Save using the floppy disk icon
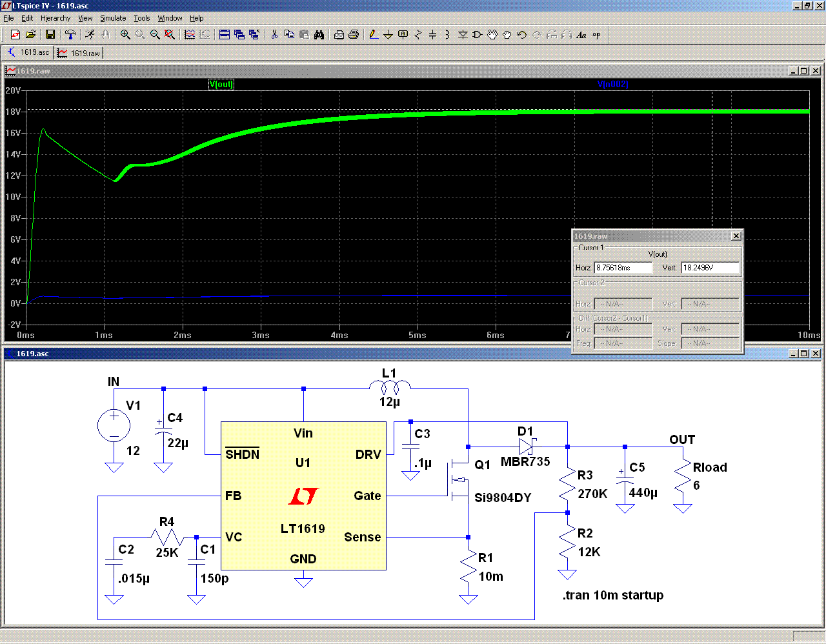 (x=50, y=35)
